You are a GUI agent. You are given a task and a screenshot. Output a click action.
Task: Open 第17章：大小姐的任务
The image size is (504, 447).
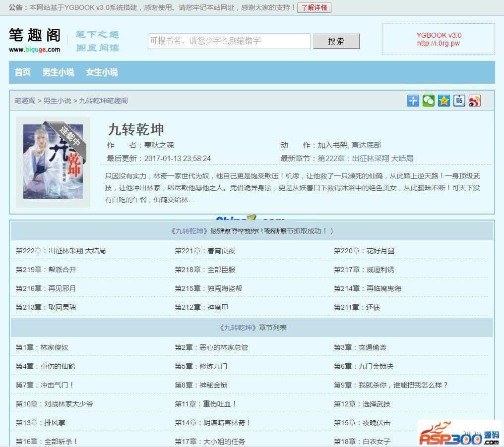pos(209,442)
